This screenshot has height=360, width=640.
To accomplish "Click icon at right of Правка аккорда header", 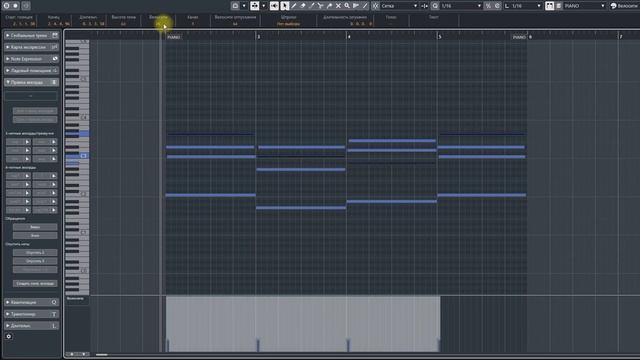I will pyautogui.click(x=55, y=82).
